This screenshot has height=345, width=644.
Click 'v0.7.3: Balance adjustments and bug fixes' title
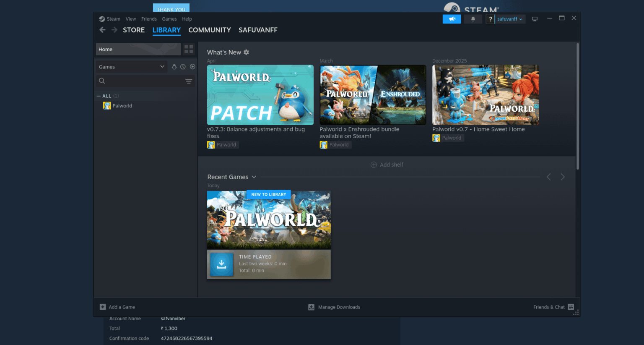256,133
